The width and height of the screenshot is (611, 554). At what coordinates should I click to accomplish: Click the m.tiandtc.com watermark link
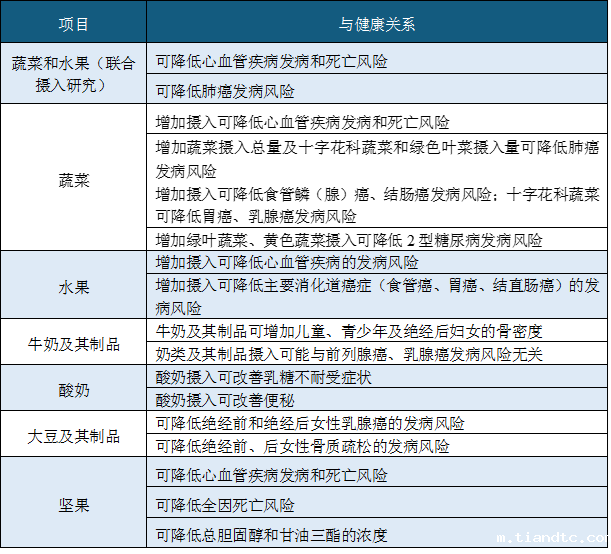(x=551, y=538)
